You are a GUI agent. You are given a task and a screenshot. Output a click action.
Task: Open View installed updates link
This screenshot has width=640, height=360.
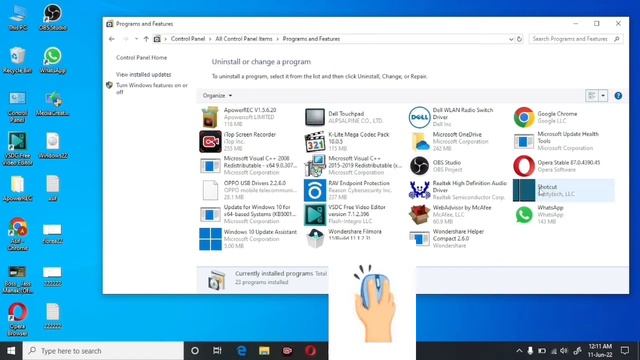(143, 74)
